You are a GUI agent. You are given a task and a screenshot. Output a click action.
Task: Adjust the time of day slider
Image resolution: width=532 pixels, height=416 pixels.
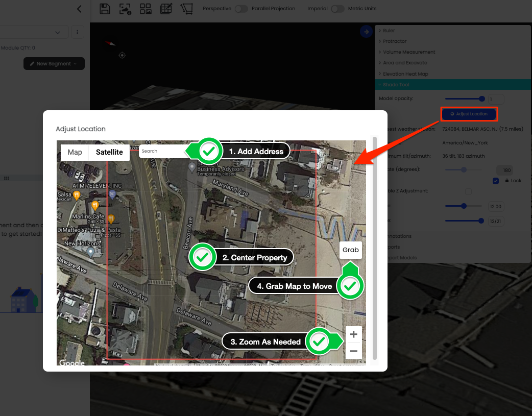tap(464, 206)
